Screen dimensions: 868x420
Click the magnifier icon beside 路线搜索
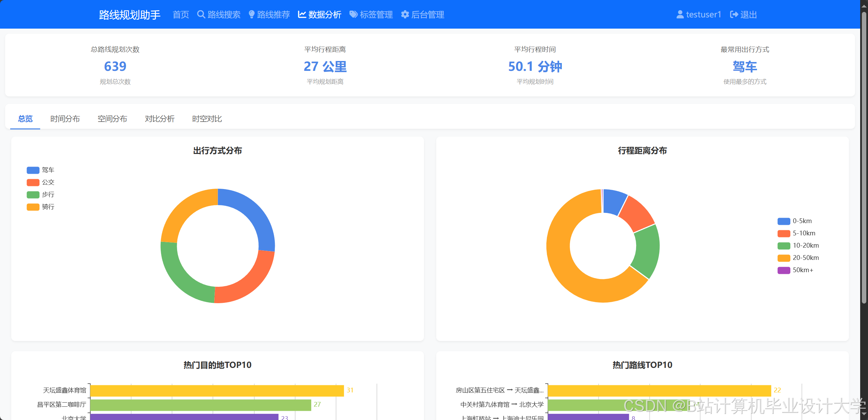pyautogui.click(x=201, y=14)
